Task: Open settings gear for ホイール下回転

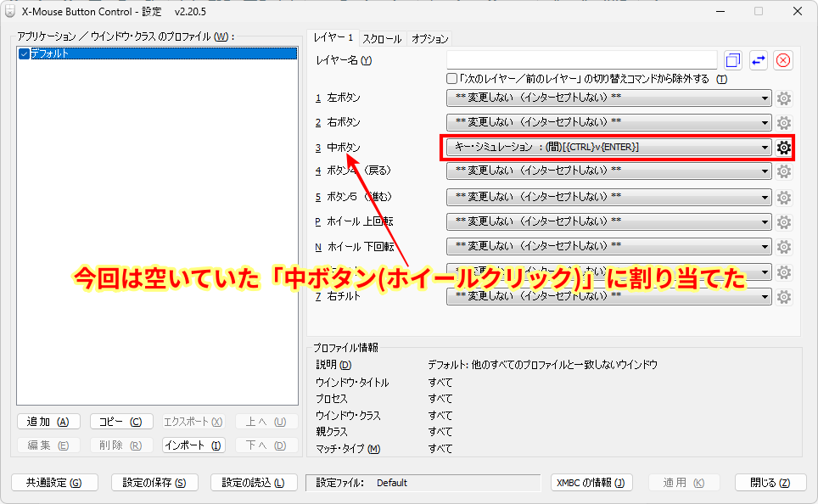Action: click(x=782, y=246)
